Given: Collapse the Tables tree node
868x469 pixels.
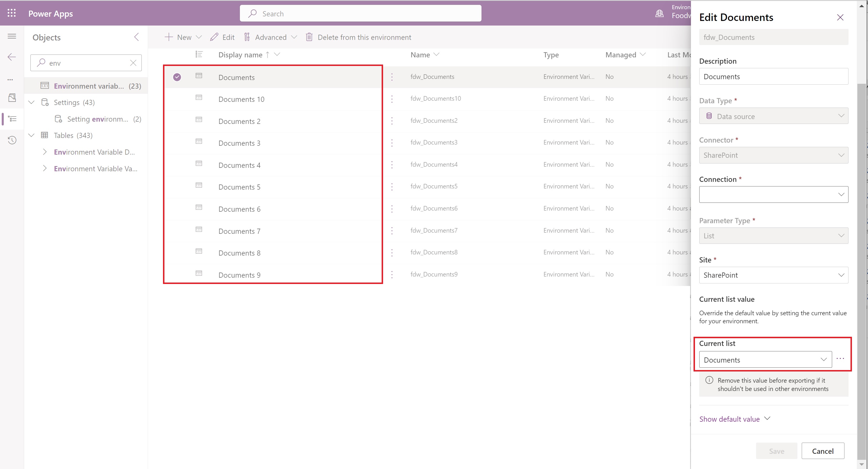Looking at the screenshot, I should coord(31,135).
